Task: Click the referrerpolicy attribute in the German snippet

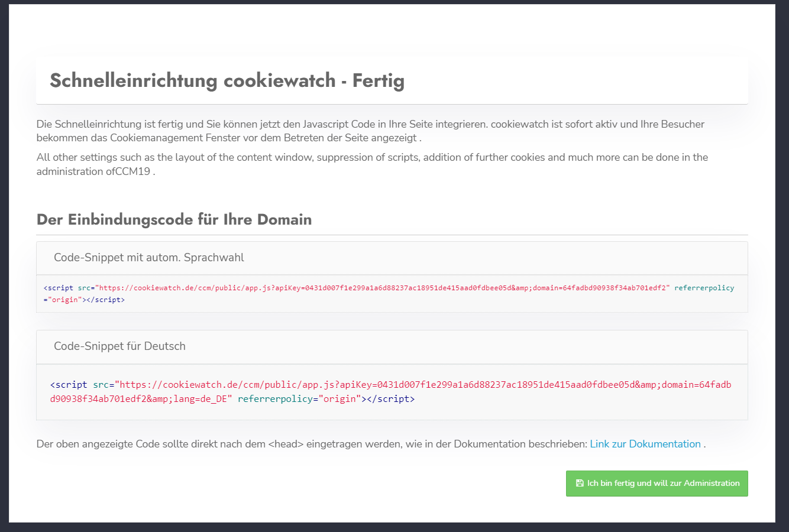Action: pyautogui.click(x=278, y=398)
